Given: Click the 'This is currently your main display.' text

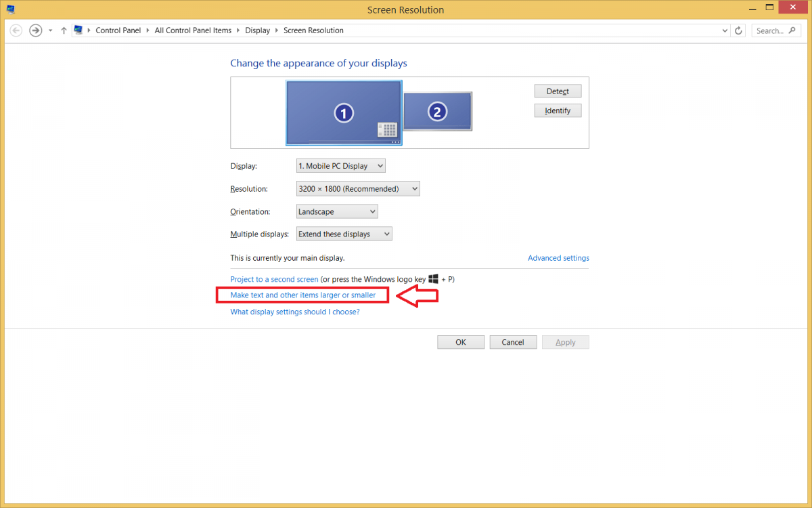Looking at the screenshot, I should pos(288,258).
